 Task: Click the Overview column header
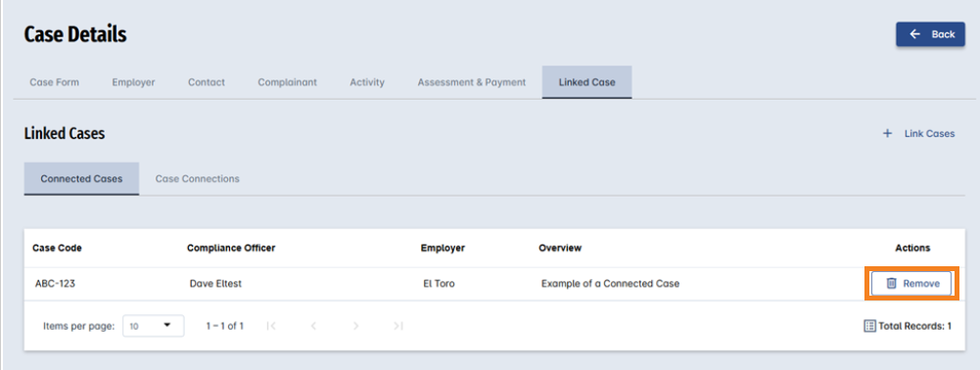(x=560, y=248)
